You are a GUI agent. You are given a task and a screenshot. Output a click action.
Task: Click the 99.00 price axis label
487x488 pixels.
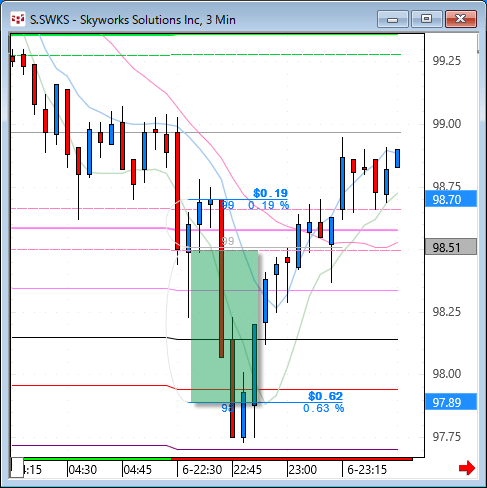[447, 124]
